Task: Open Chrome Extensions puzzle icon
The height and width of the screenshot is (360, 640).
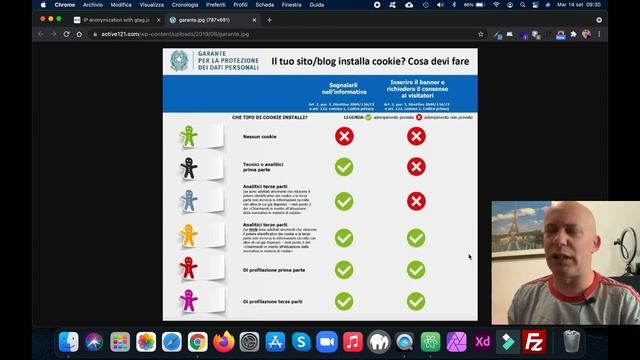Action: pos(573,34)
